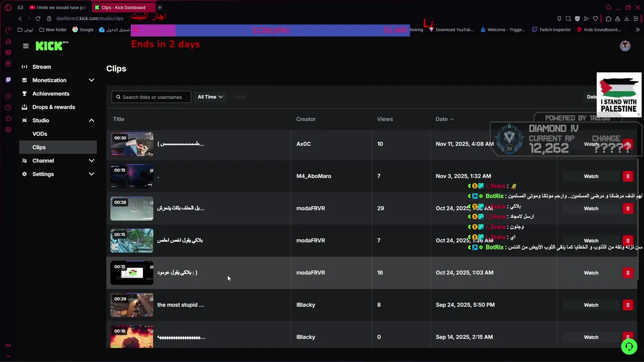This screenshot has width=644, height=362.
Task: Expand the Monetization section chevron
Action: pos(92,80)
